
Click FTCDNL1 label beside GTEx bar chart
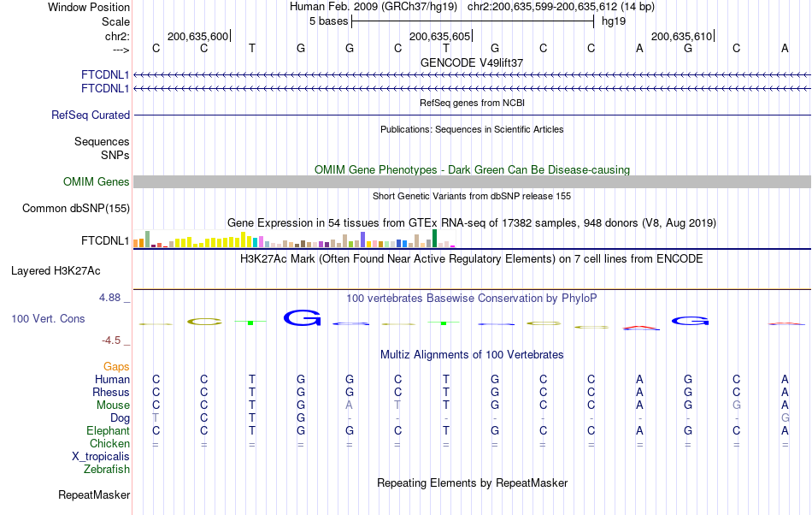pos(104,241)
